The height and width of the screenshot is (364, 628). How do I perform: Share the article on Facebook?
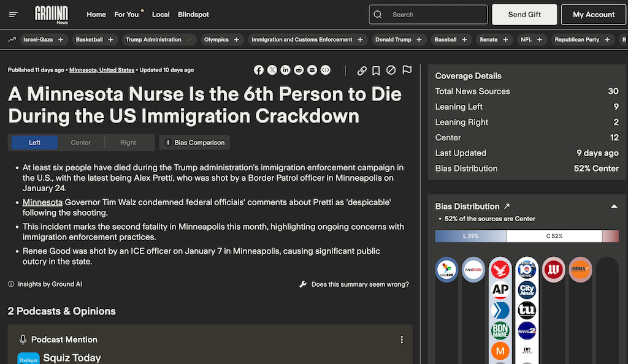pyautogui.click(x=259, y=70)
